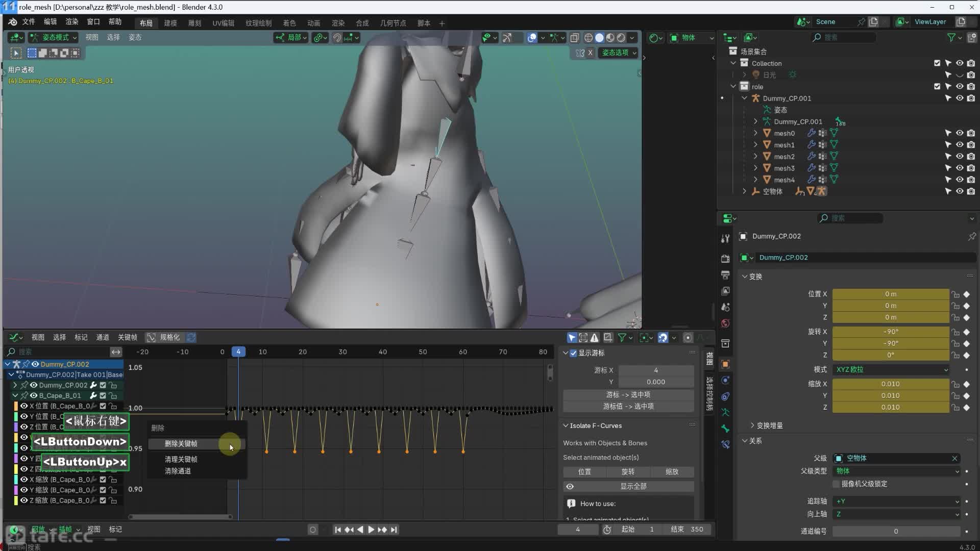
Task: Click the 显示全部 button
Action: point(633,486)
